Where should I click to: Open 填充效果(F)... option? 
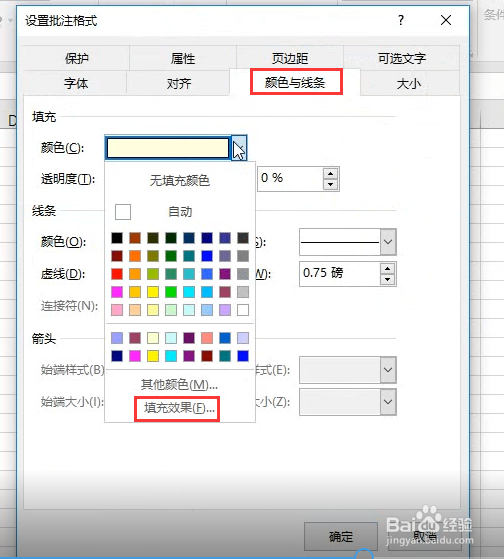[179, 407]
